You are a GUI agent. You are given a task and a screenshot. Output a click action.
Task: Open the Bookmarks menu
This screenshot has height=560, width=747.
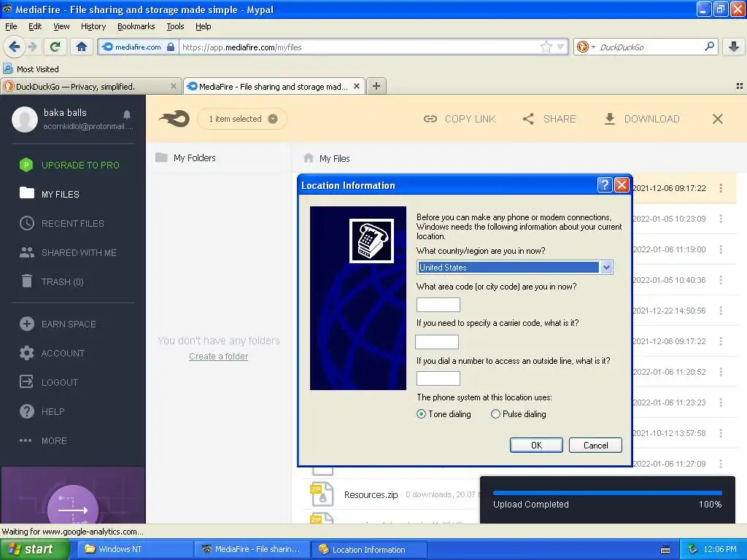point(136,26)
